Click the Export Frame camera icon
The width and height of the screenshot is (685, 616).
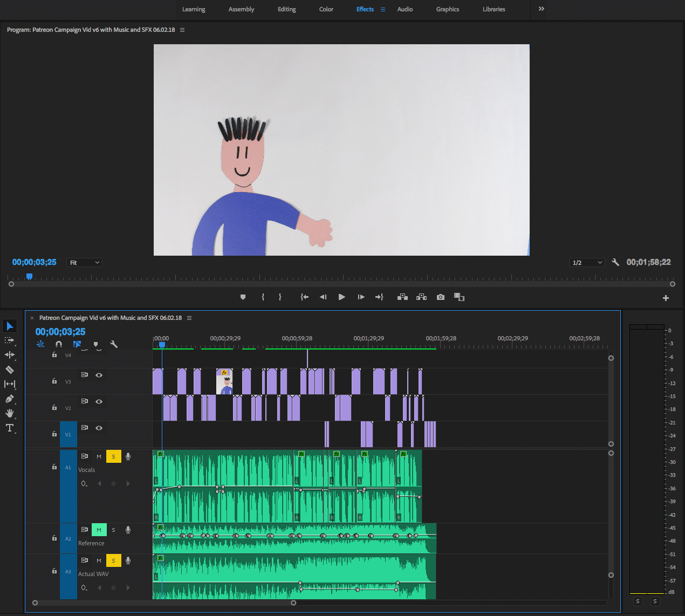441,297
